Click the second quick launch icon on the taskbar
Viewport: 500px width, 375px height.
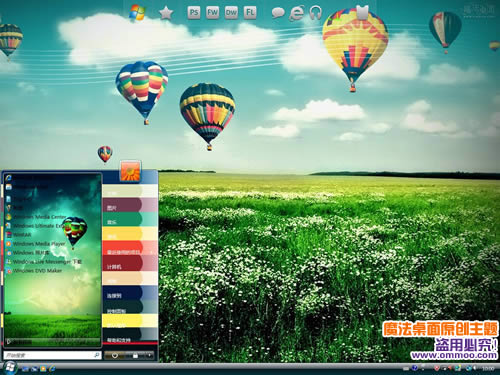coord(34,369)
